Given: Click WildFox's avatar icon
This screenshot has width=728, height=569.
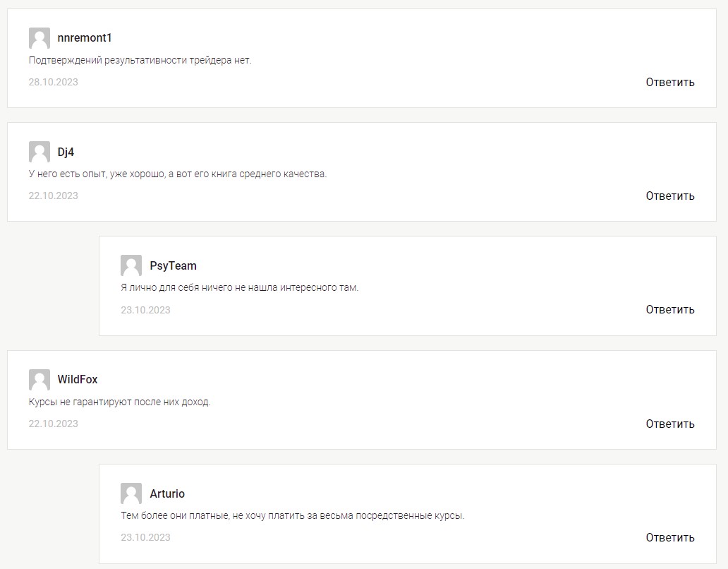Looking at the screenshot, I should [40, 380].
